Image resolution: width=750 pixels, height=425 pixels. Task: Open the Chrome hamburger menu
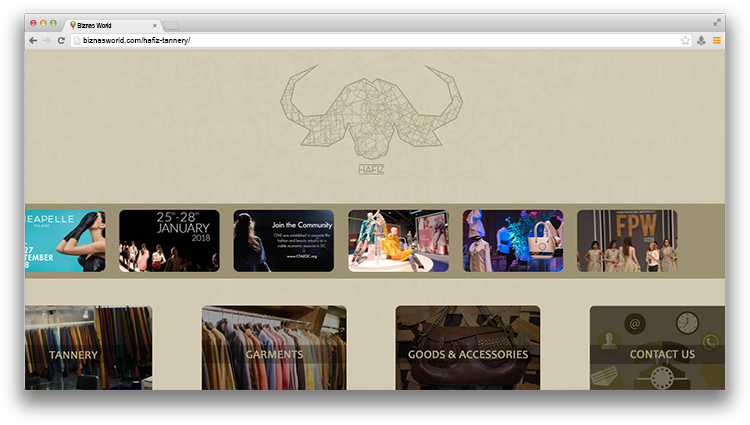click(x=717, y=40)
